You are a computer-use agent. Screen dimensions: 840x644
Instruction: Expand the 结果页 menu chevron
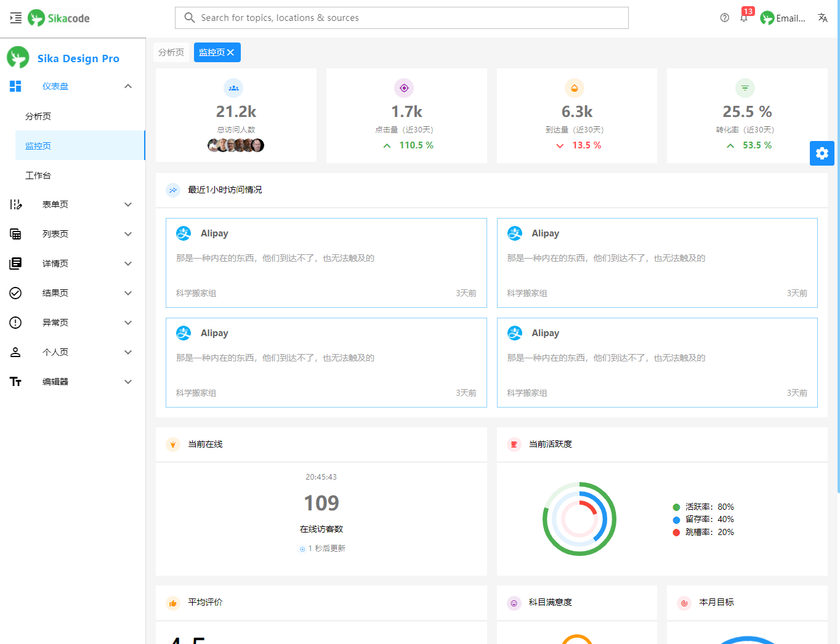point(128,293)
